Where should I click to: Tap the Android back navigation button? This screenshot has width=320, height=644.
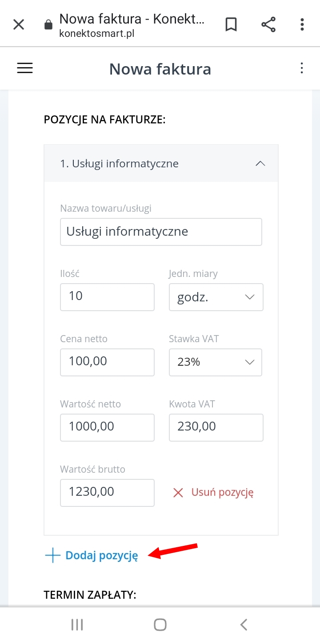[244, 625]
